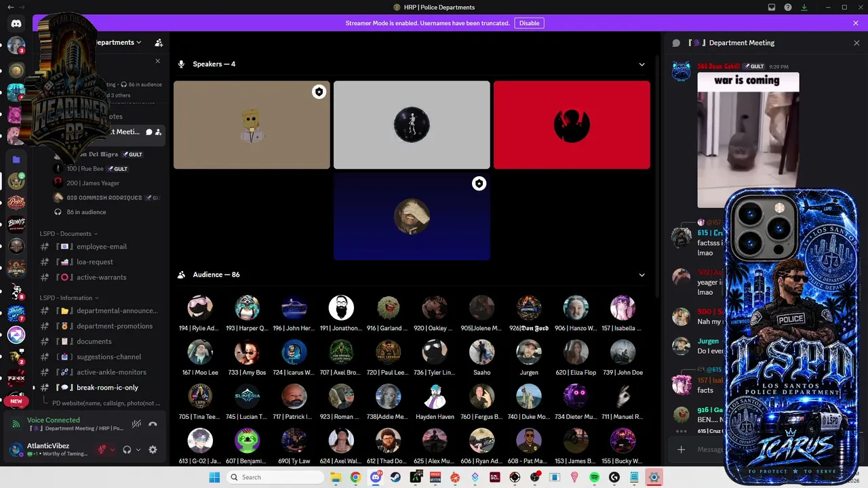This screenshot has width=868, height=488.
Task: Click the add attachment plus button in chat
Action: pyautogui.click(x=681, y=449)
